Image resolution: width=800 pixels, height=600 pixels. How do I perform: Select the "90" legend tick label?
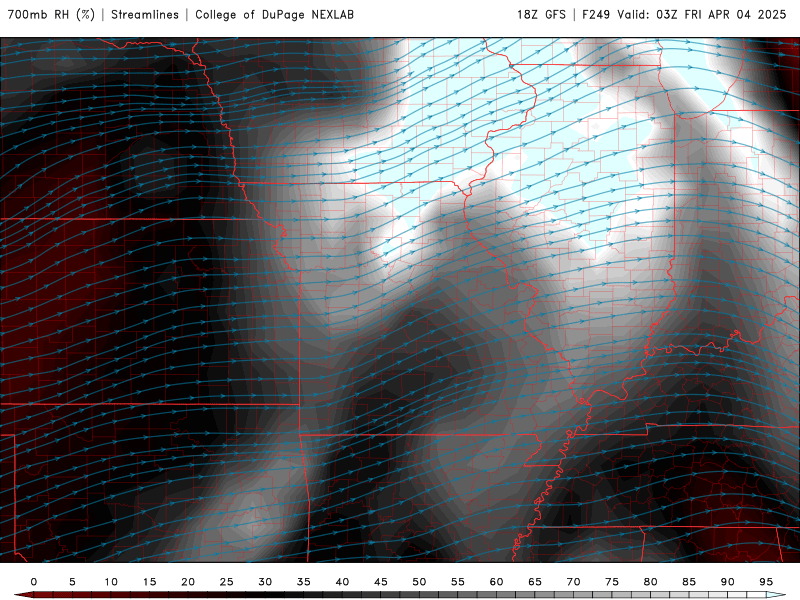click(x=727, y=582)
